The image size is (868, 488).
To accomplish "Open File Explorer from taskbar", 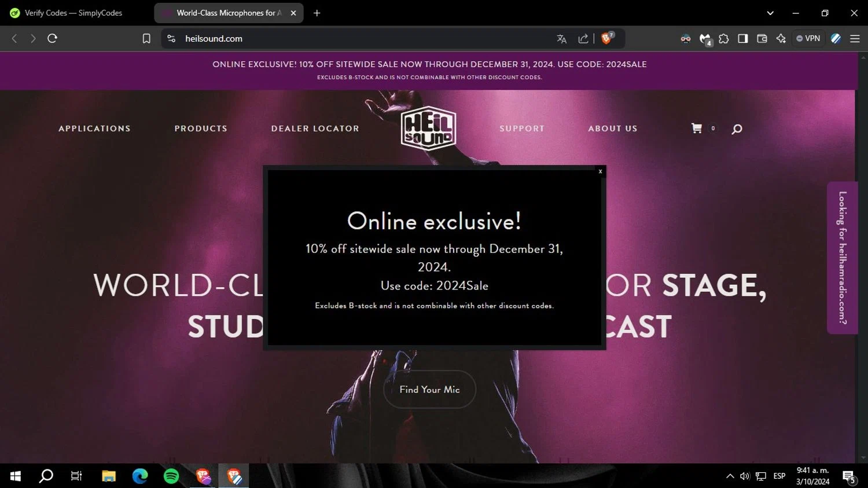I will coord(109,476).
